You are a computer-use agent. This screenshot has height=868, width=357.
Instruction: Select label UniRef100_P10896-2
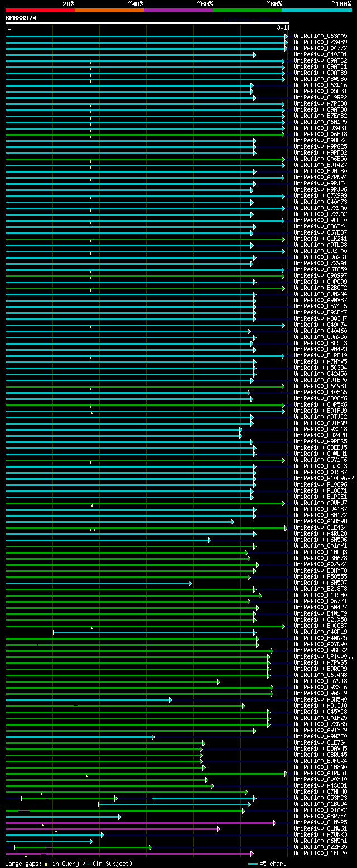pos(324,478)
